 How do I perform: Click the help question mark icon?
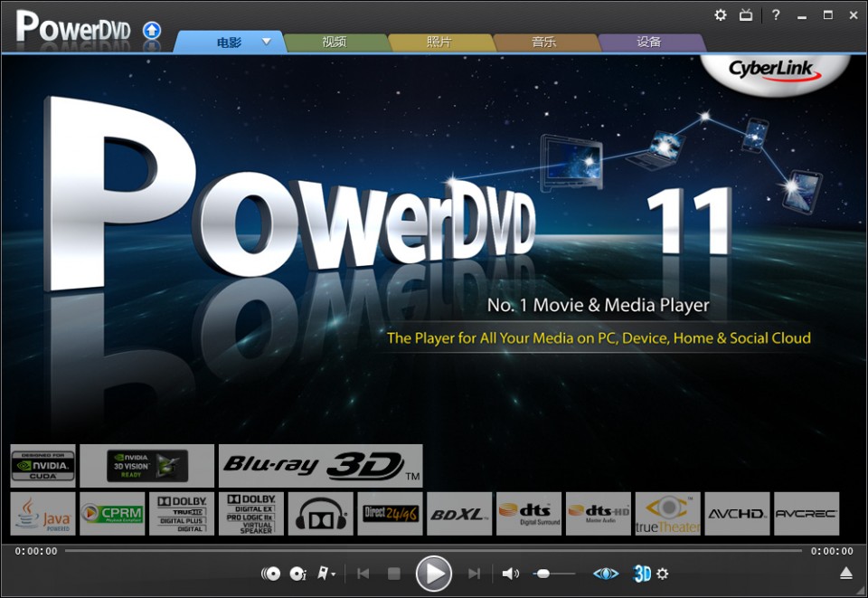click(x=776, y=15)
